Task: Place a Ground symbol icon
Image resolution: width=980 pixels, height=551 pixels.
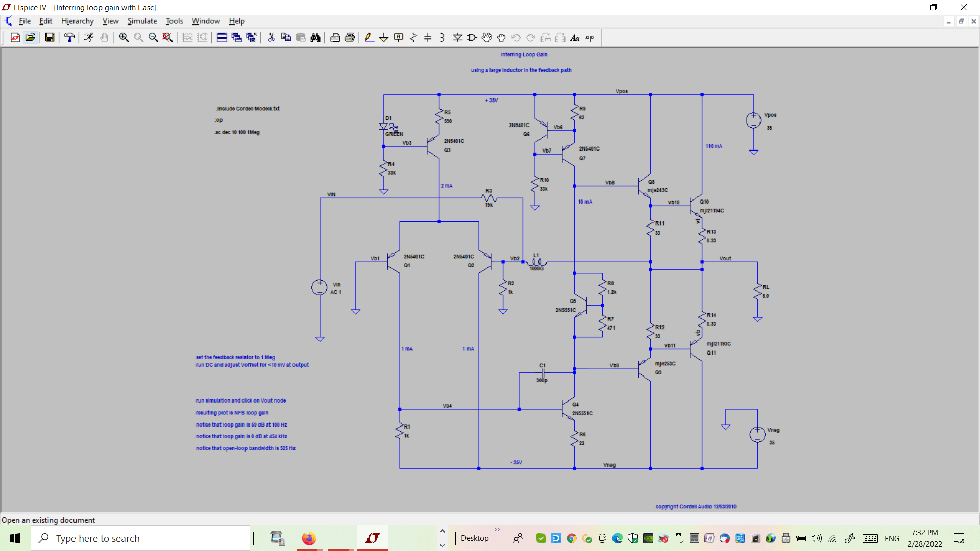Action: [384, 38]
